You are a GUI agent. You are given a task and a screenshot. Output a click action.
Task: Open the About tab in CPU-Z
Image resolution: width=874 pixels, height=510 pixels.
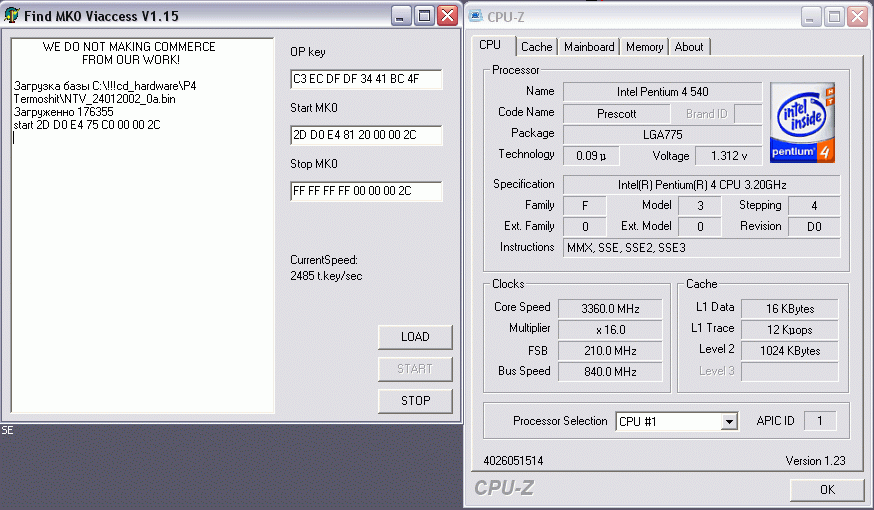pyautogui.click(x=689, y=47)
